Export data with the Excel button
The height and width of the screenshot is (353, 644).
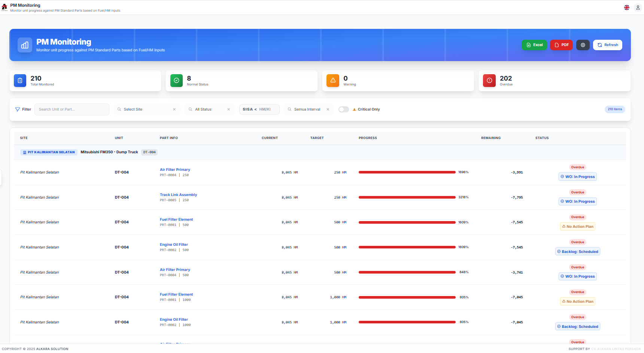(x=534, y=45)
